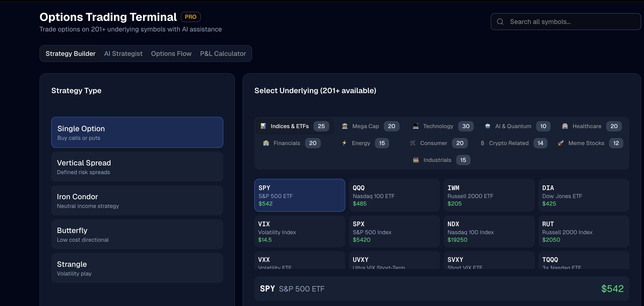Screen dimensions: 644x306
Task: Click the Industrials factory icon
Action: [x=416, y=160]
